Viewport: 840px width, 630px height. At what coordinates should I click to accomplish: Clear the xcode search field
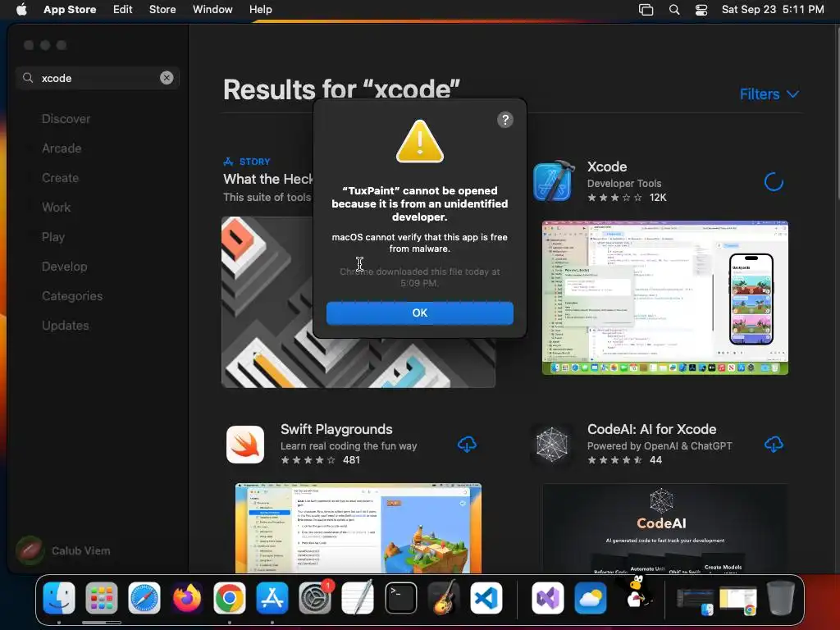pyautogui.click(x=167, y=78)
